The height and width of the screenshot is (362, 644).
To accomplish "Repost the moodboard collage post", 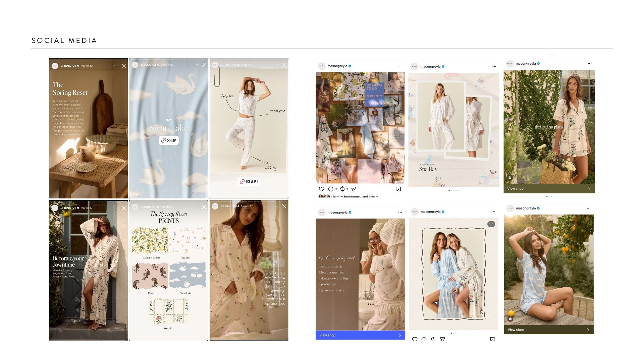I will pos(342,189).
